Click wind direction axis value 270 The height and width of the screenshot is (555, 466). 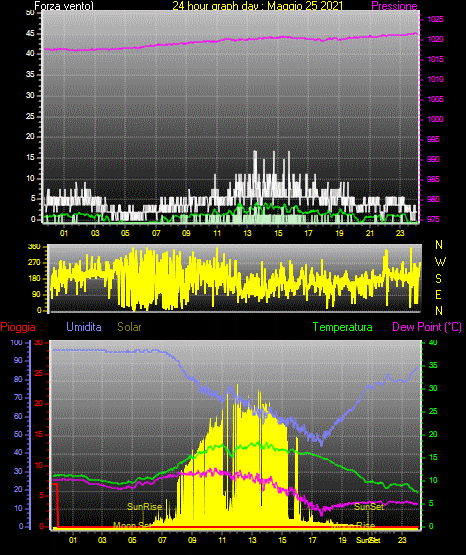click(34, 263)
